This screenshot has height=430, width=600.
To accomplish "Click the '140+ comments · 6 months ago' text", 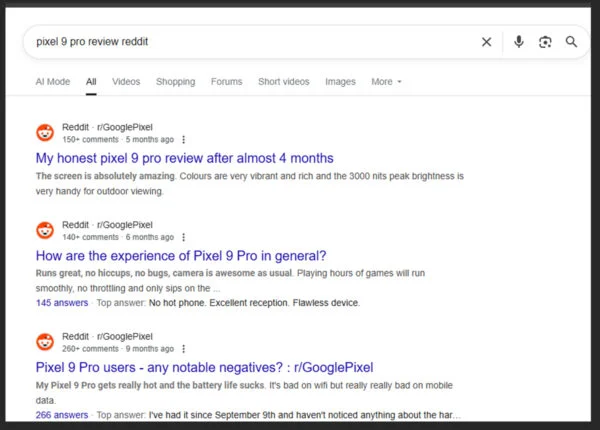I will point(118,237).
